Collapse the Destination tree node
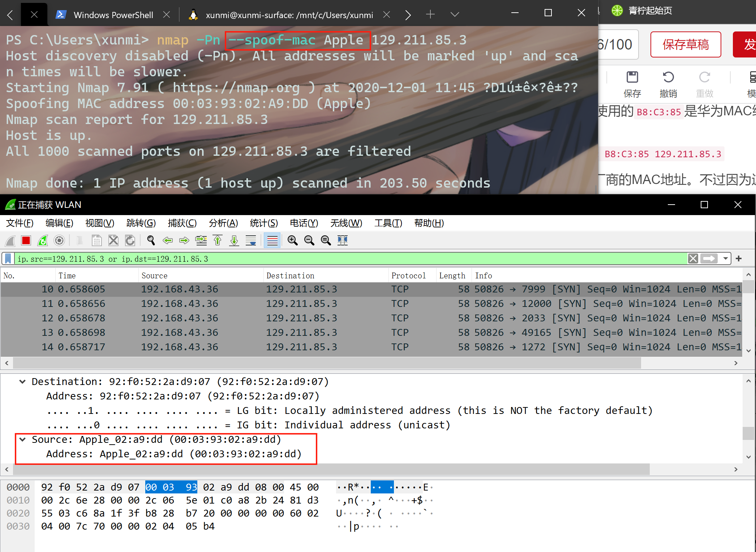 coord(22,382)
